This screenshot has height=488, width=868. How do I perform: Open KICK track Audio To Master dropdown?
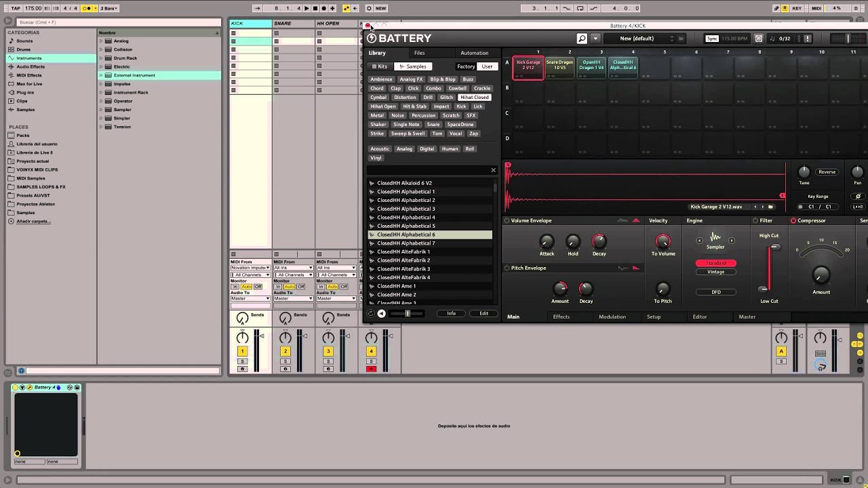[x=250, y=298]
